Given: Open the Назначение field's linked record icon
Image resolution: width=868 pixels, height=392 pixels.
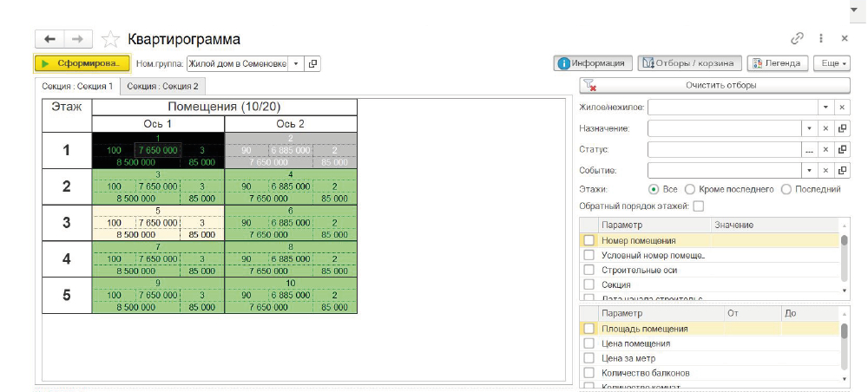Looking at the screenshot, I should click(x=842, y=128).
